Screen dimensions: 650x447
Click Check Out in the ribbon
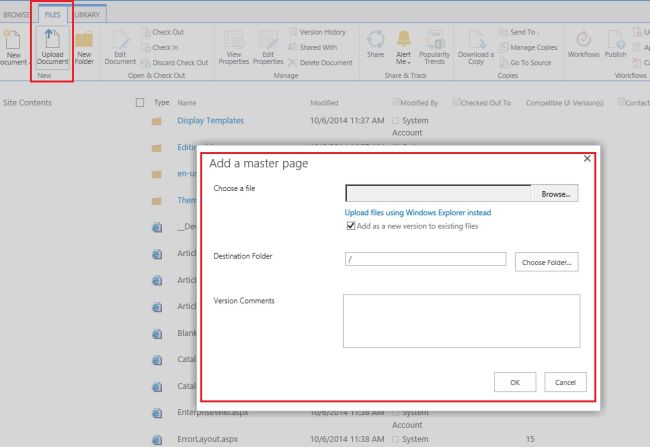[162, 32]
